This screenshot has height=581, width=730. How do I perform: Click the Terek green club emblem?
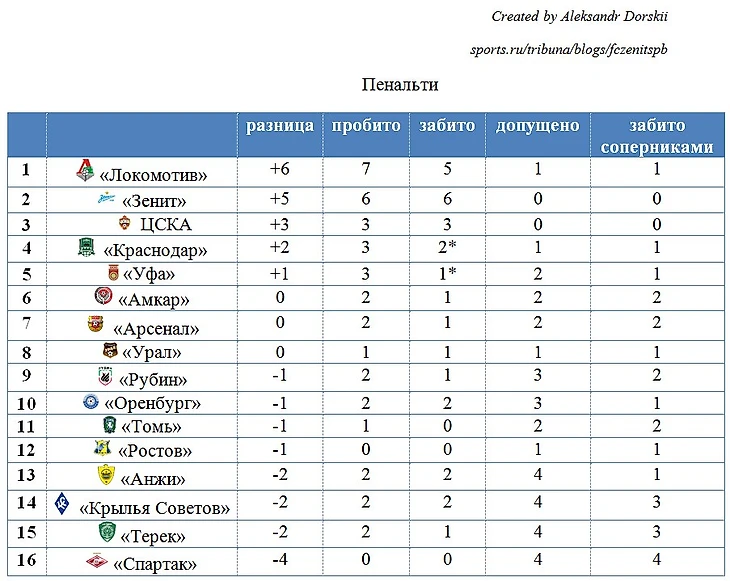pyautogui.click(x=107, y=532)
